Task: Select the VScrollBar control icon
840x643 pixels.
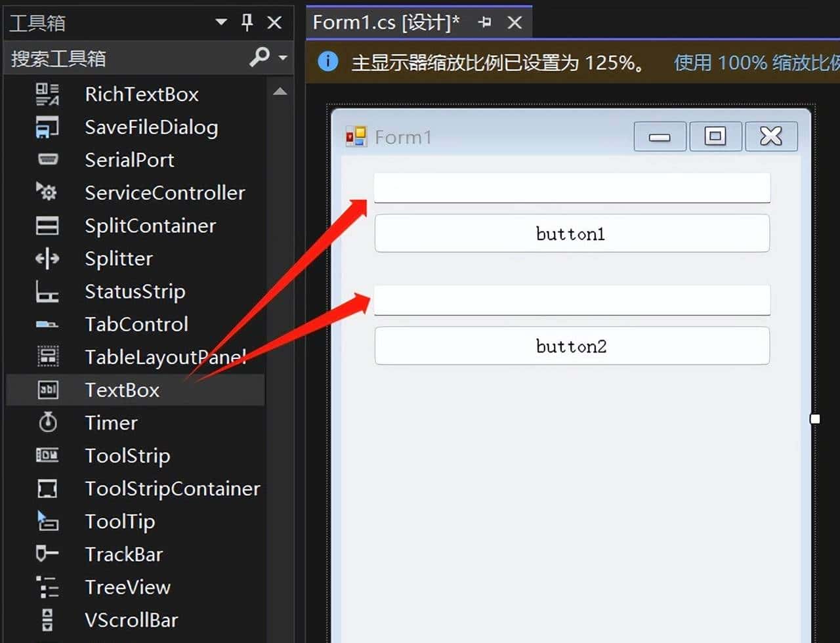Action: coord(47,619)
